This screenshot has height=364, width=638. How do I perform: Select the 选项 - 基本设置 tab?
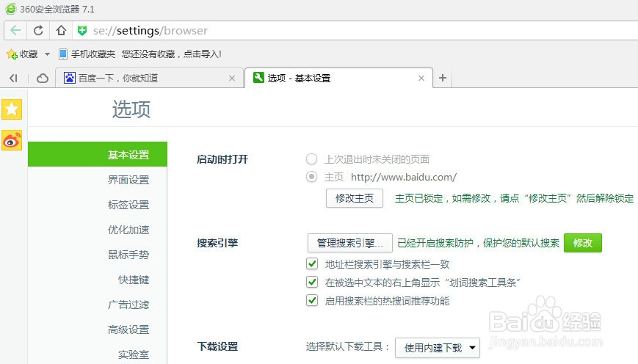(339, 78)
